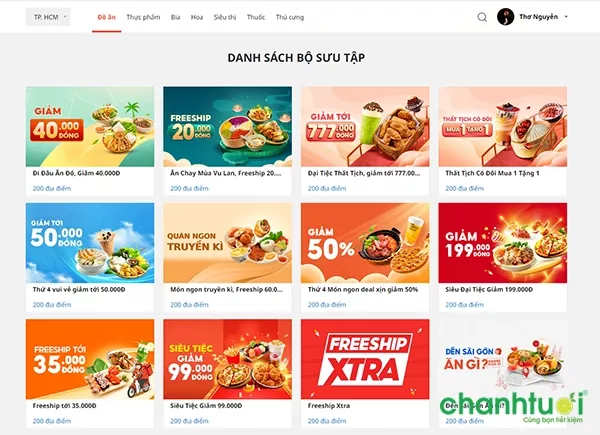The height and width of the screenshot is (435, 600).
Task: Go to the Bia tab
Action: point(175,17)
